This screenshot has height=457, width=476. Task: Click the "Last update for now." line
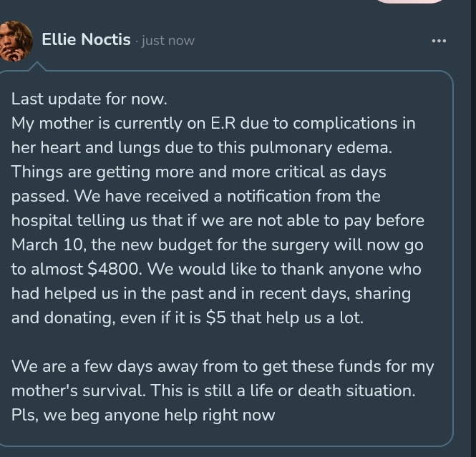click(89, 99)
